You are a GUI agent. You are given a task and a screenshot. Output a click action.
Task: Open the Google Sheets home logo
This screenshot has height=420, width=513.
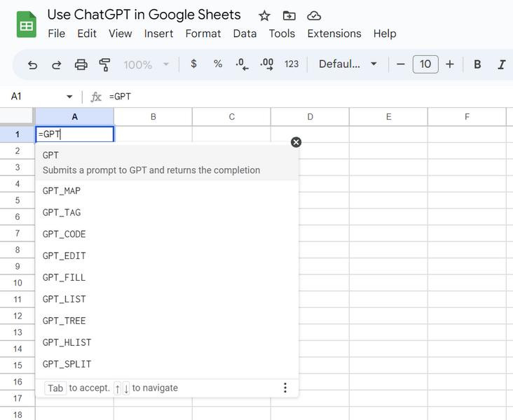(27, 25)
